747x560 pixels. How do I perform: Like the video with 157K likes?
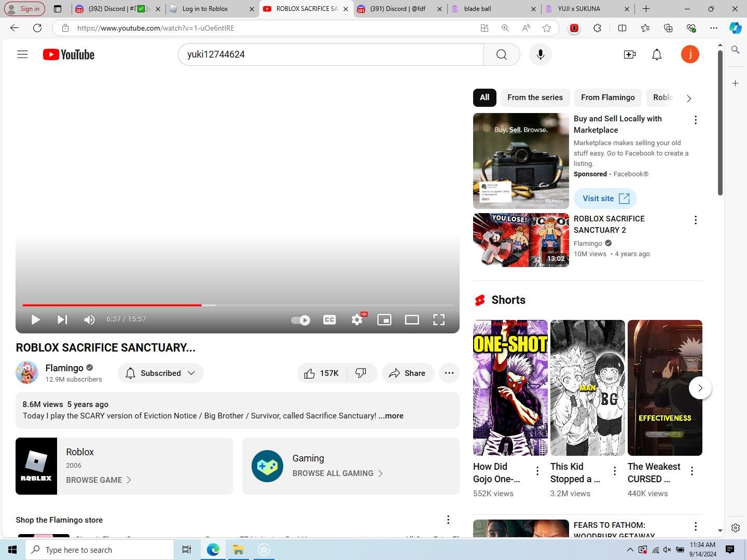322,373
